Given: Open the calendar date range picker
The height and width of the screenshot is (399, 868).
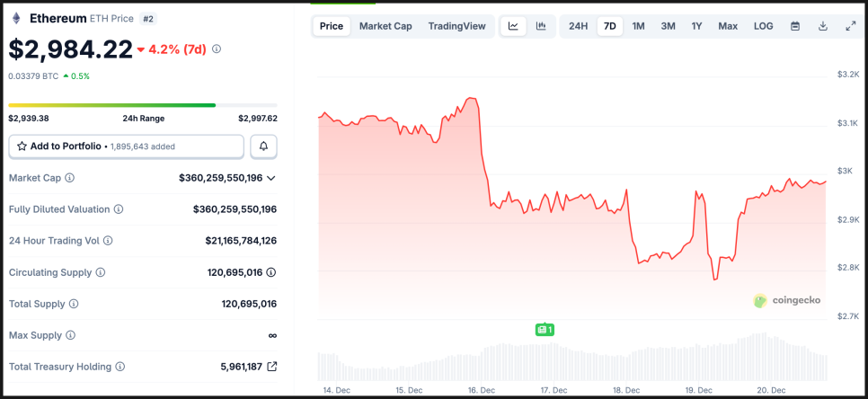Looking at the screenshot, I should tap(795, 26).
